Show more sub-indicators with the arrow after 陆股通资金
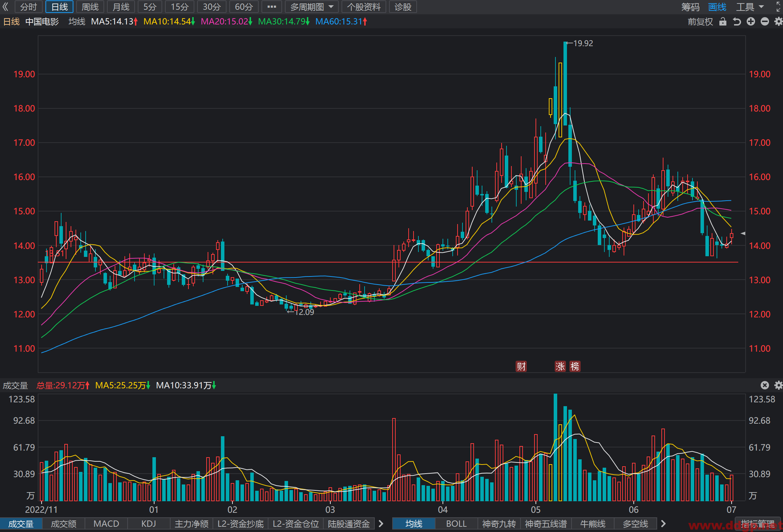 (381, 524)
